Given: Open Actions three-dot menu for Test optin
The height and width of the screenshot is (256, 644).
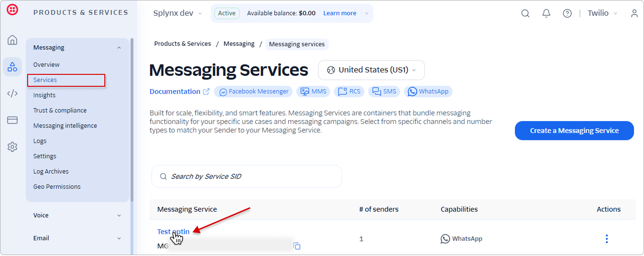Looking at the screenshot, I should [606, 239].
